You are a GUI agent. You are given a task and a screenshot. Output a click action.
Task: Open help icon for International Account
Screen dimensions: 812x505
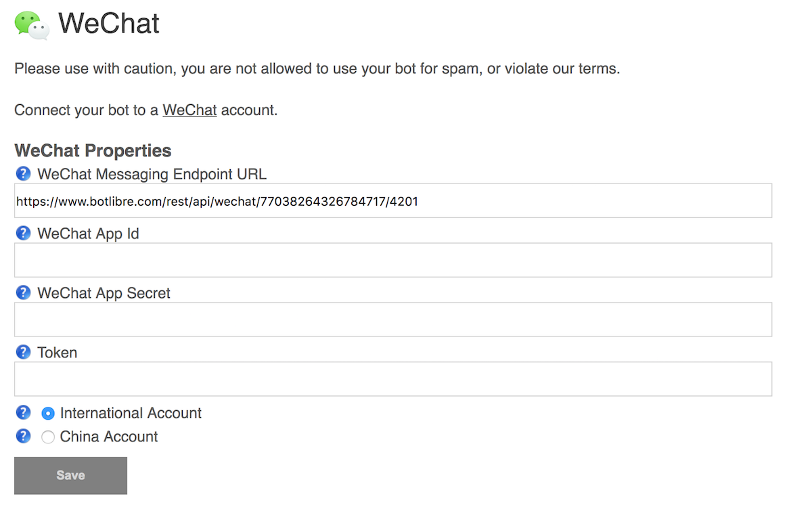(23, 412)
